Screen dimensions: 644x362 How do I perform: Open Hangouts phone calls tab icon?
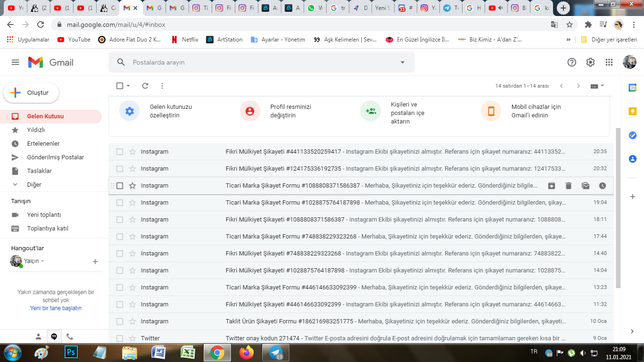point(70,337)
